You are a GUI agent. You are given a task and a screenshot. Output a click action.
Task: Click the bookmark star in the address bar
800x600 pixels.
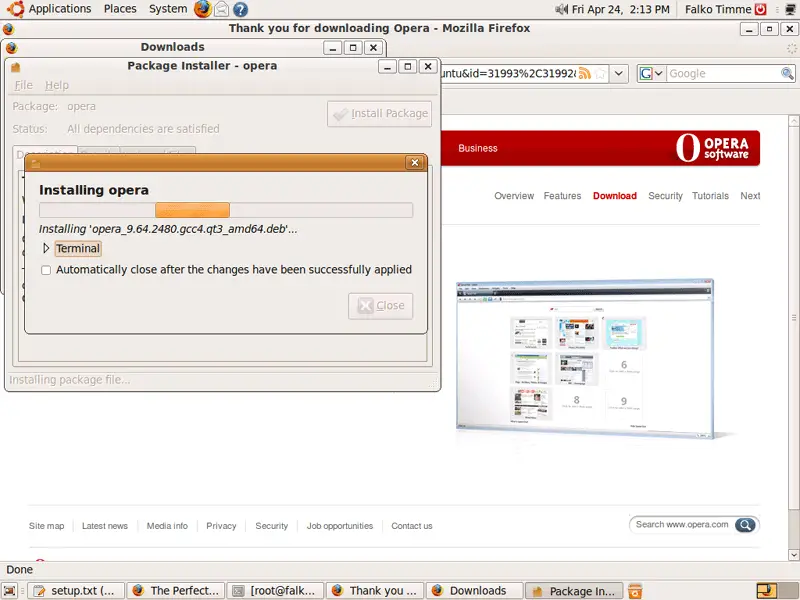600,73
